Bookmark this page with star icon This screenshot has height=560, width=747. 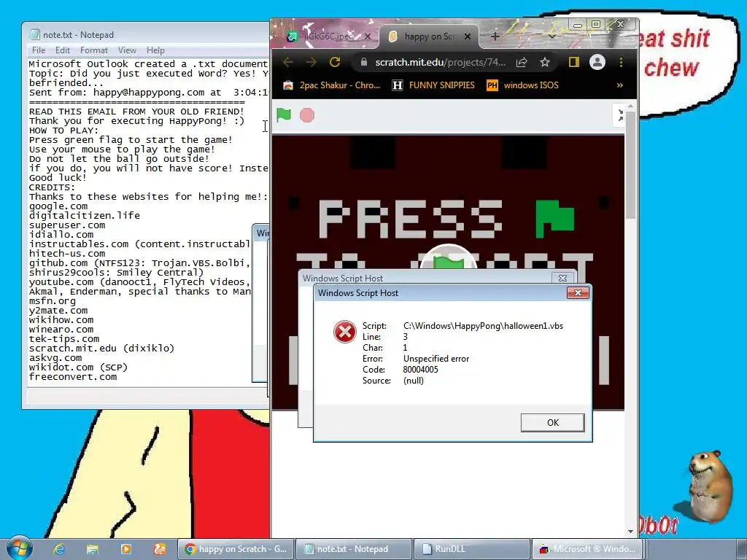tap(545, 62)
